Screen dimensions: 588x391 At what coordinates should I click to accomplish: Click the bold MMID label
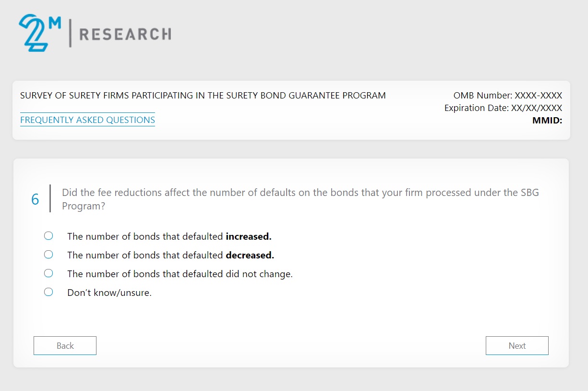click(x=547, y=121)
